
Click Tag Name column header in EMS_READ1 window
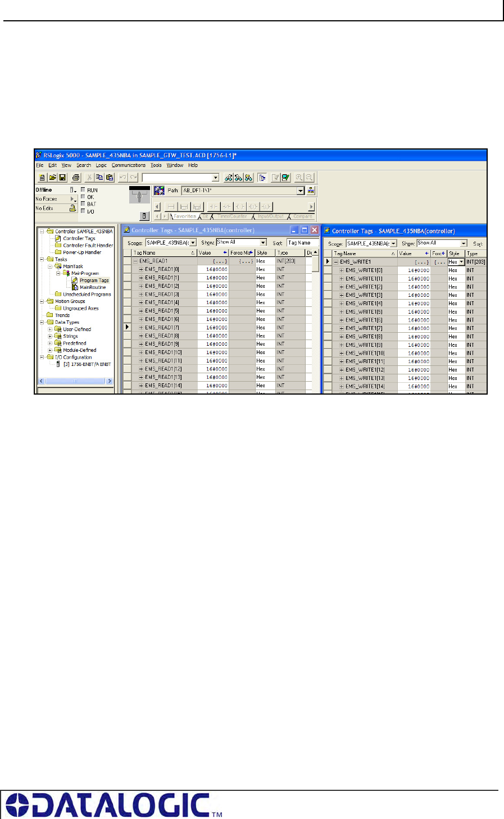164,253
